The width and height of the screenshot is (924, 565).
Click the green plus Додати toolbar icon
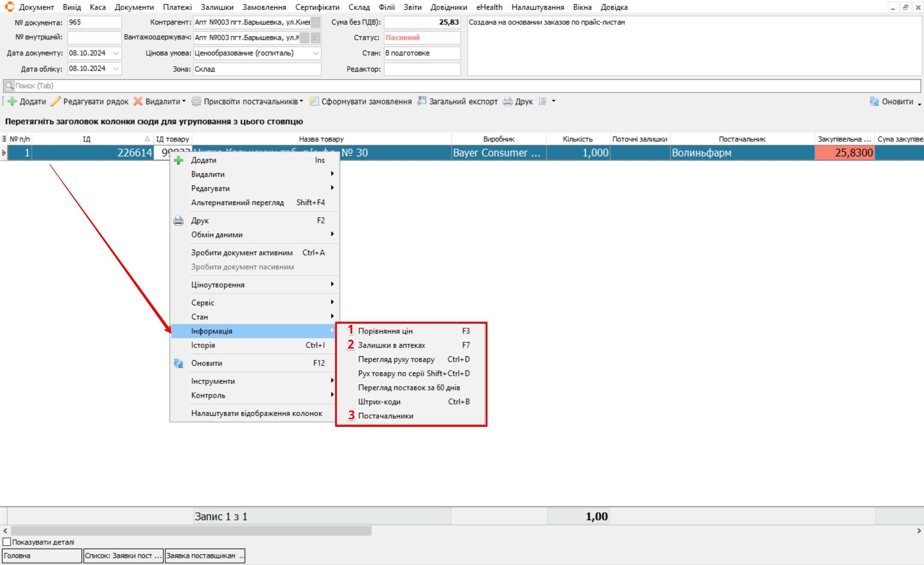click(x=12, y=102)
